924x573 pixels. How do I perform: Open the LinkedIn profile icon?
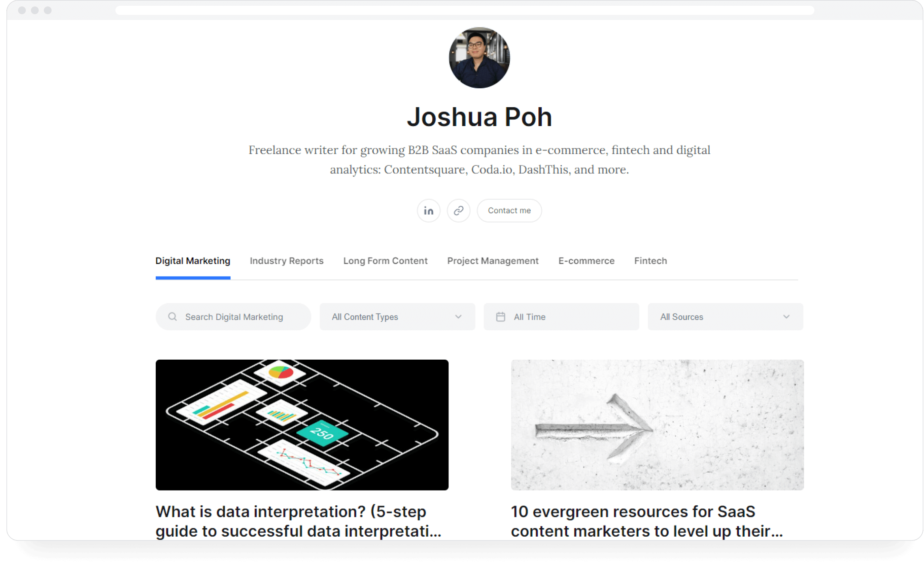pos(428,211)
